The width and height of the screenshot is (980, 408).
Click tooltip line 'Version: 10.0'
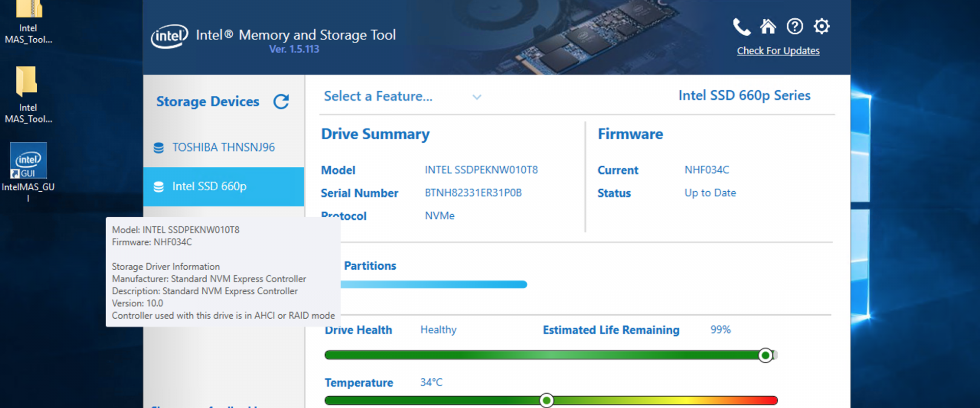pos(137,303)
